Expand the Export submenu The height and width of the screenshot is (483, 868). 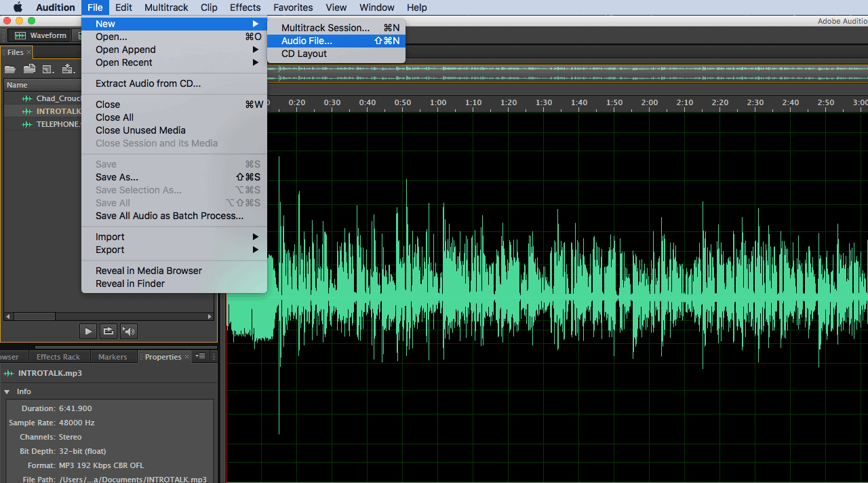coord(174,250)
